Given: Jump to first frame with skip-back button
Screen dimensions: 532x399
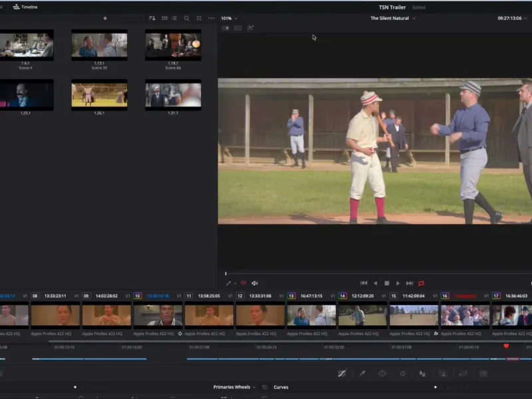Looking at the screenshot, I should pos(364,283).
